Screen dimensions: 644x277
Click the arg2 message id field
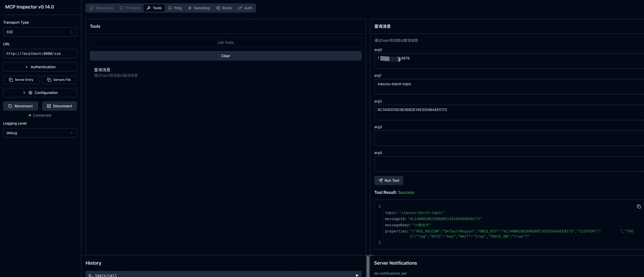509,112
